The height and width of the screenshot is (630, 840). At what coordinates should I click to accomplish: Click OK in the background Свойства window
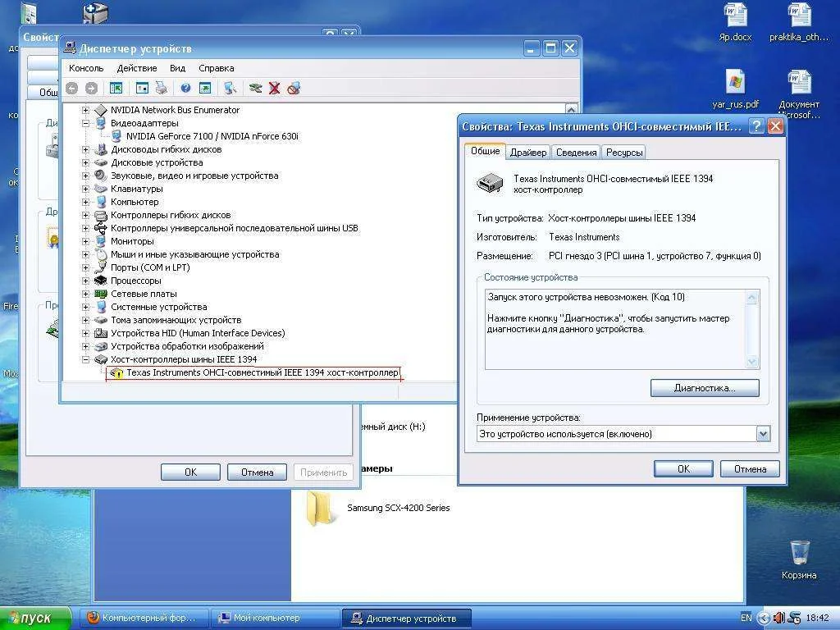190,472
